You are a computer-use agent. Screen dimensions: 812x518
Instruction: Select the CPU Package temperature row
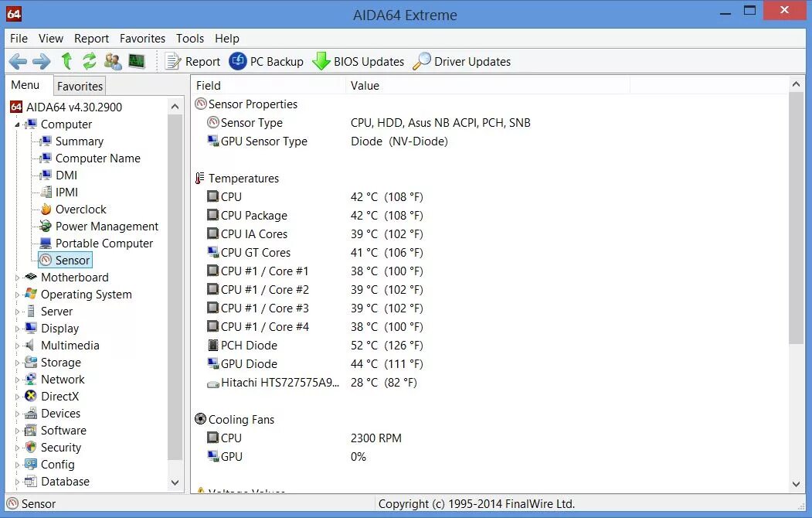click(x=315, y=216)
